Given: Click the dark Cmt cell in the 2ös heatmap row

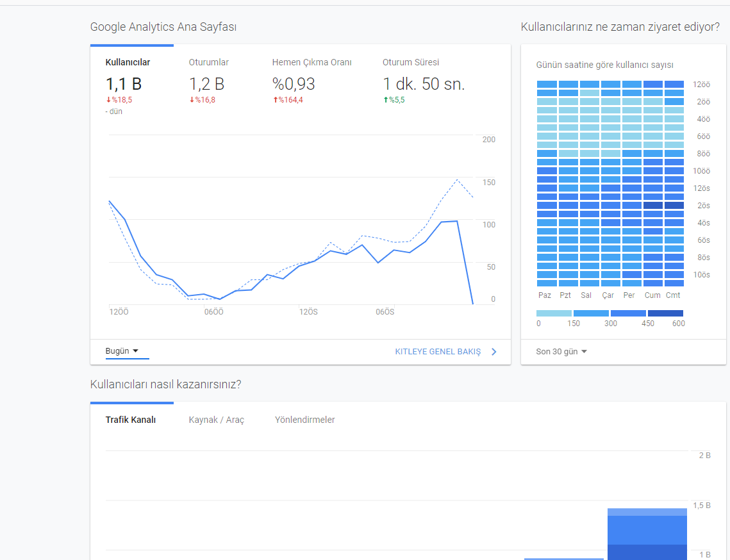Looking at the screenshot, I should pyautogui.click(x=674, y=205).
